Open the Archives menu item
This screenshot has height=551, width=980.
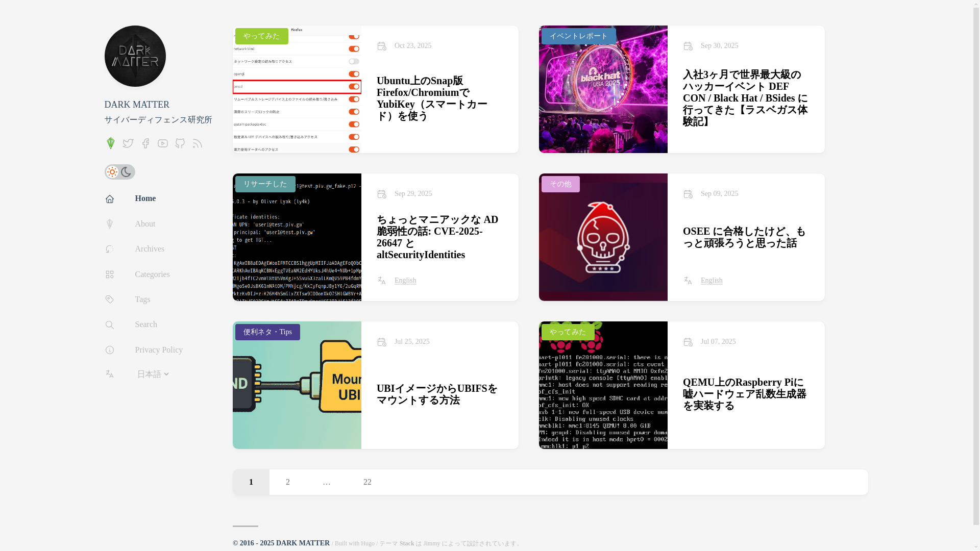coord(149,249)
